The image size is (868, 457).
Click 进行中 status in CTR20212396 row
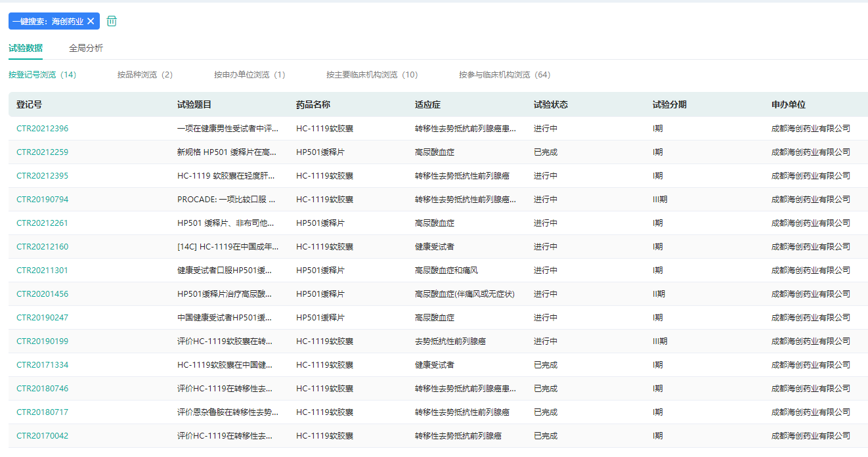(x=546, y=129)
